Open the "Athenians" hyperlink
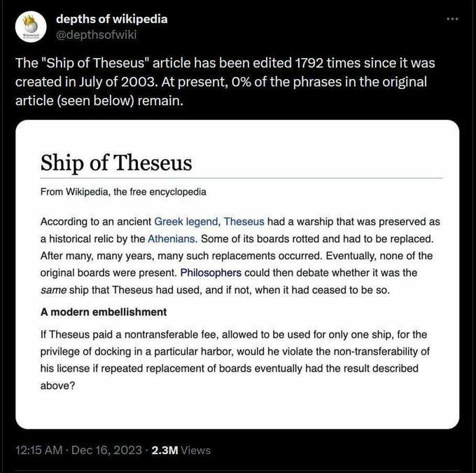The image size is (476, 473). point(171,238)
